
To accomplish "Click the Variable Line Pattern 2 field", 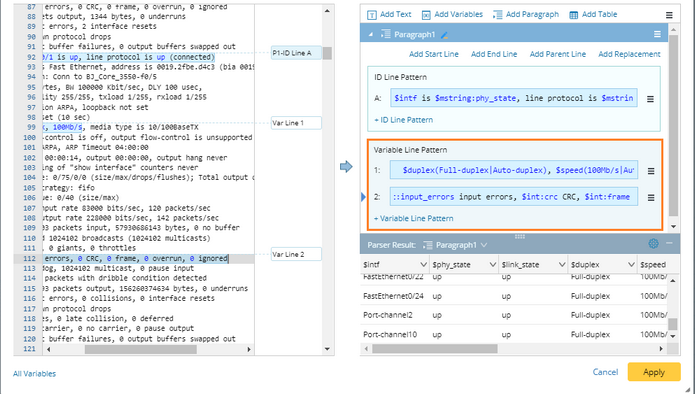I will click(514, 197).
